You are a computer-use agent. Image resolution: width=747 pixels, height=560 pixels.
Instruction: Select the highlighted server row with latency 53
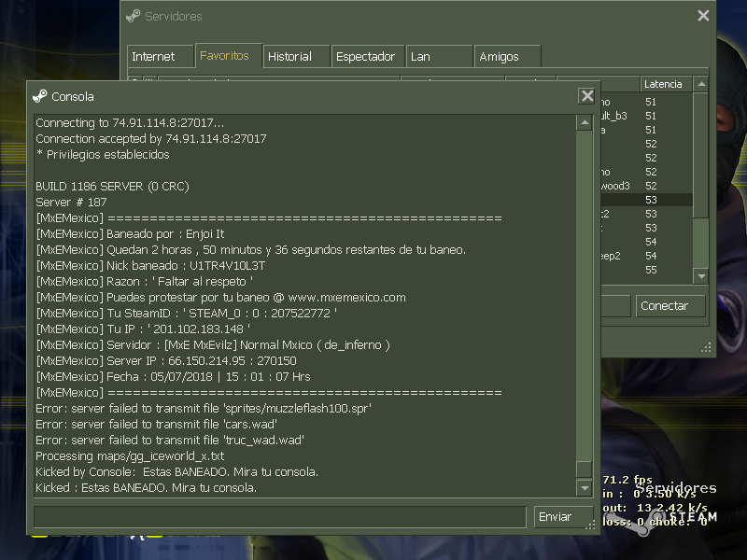646,200
